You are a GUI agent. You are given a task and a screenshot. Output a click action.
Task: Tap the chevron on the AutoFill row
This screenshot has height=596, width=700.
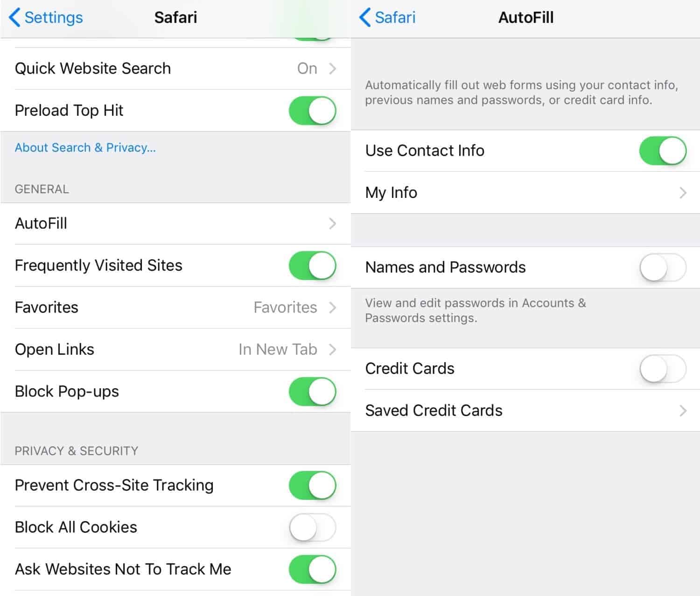tap(332, 224)
